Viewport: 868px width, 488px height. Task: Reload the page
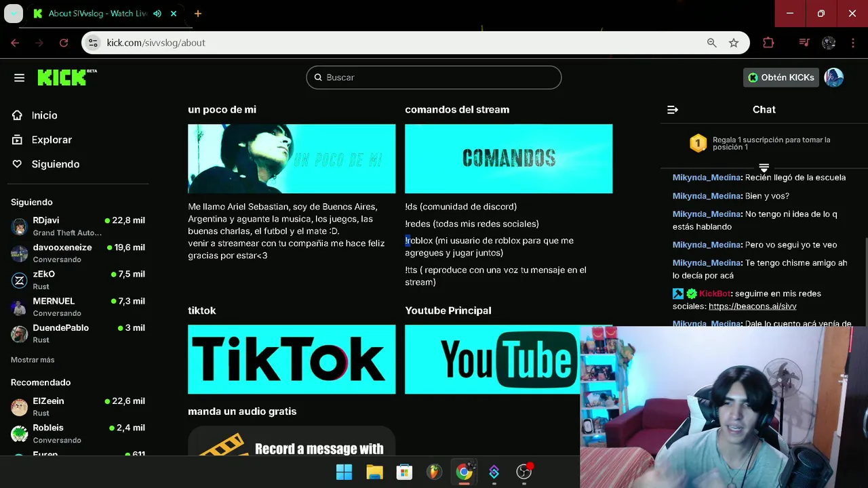(x=64, y=43)
